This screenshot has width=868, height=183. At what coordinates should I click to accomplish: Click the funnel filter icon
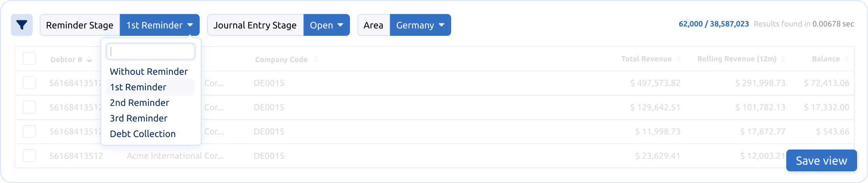(x=22, y=25)
